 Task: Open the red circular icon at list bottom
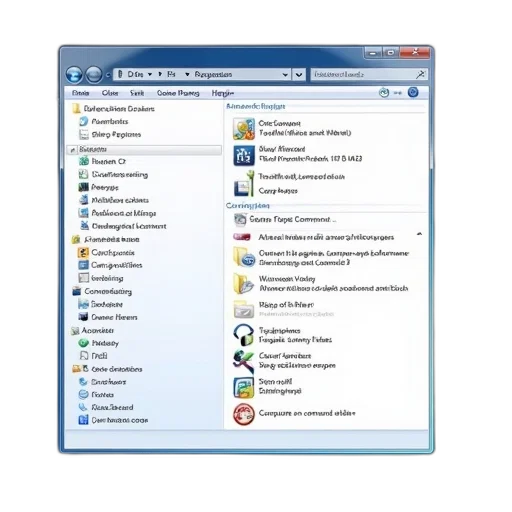click(244, 414)
